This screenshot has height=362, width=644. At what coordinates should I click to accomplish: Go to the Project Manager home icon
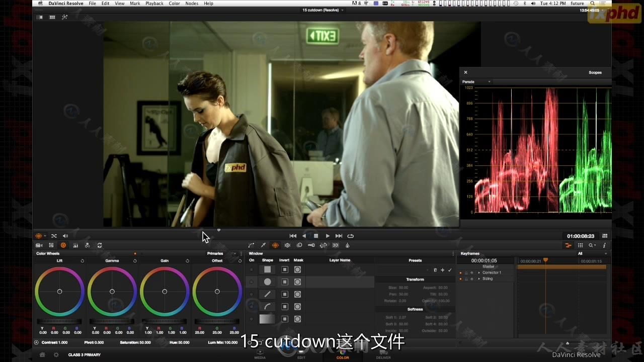[x=42, y=354]
